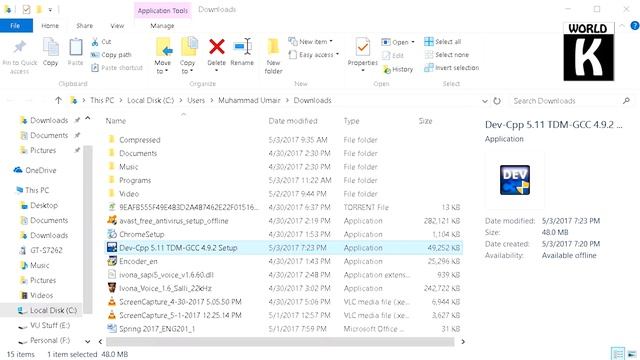The image size is (640, 360).
Task: Collapse the ribbon with chevron
Action: coord(622,26)
